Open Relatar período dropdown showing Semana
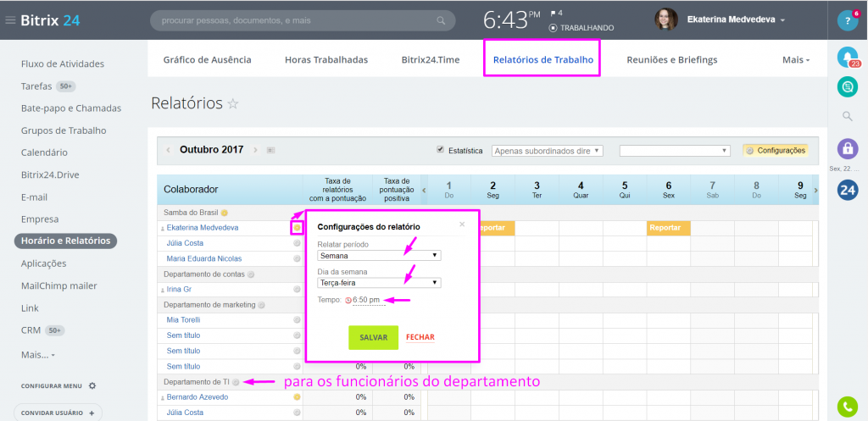 tap(379, 256)
